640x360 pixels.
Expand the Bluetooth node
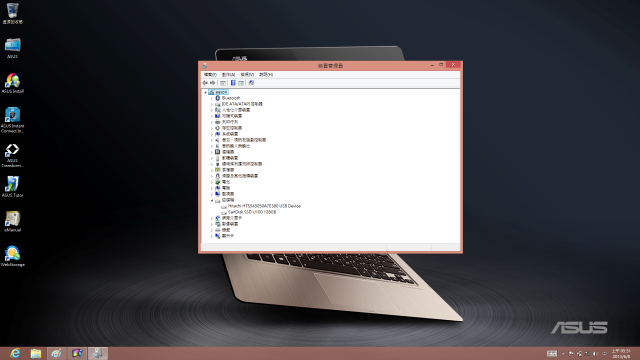click(x=212, y=98)
